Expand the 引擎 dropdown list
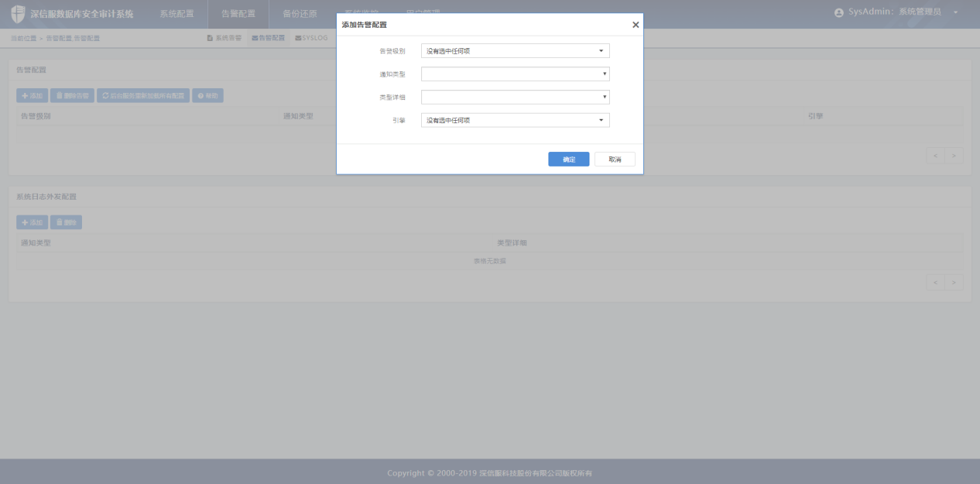Image resolution: width=980 pixels, height=484 pixels. click(515, 121)
